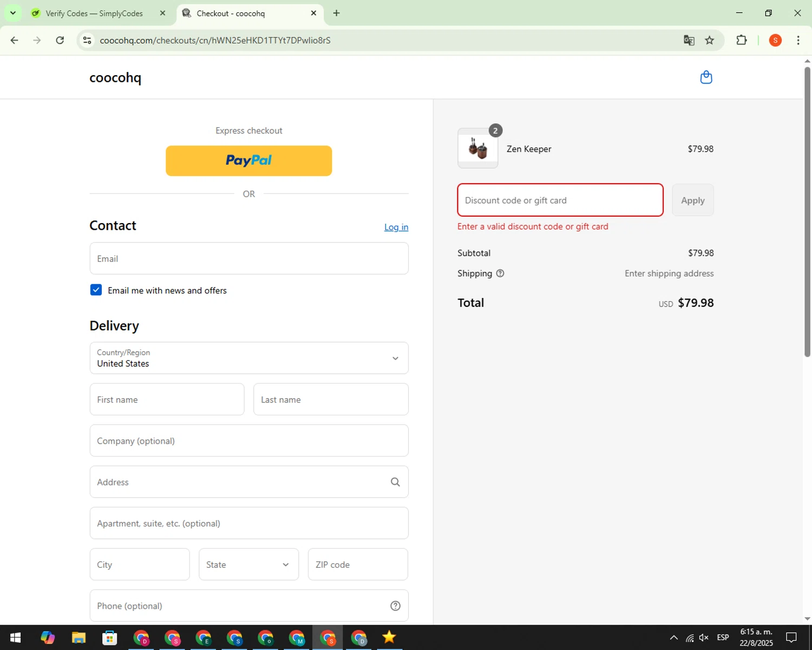Show hidden system tray icons
The height and width of the screenshot is (650, 812).
[x=673, y=638]
